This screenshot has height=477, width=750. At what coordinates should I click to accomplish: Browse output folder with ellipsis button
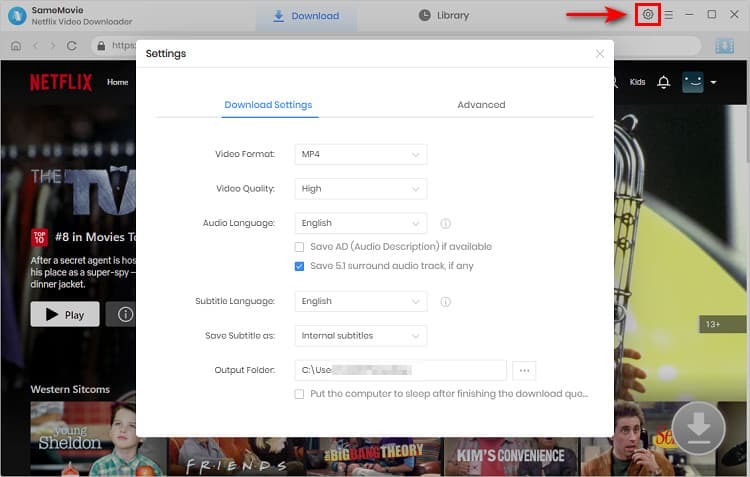point(524,370)
